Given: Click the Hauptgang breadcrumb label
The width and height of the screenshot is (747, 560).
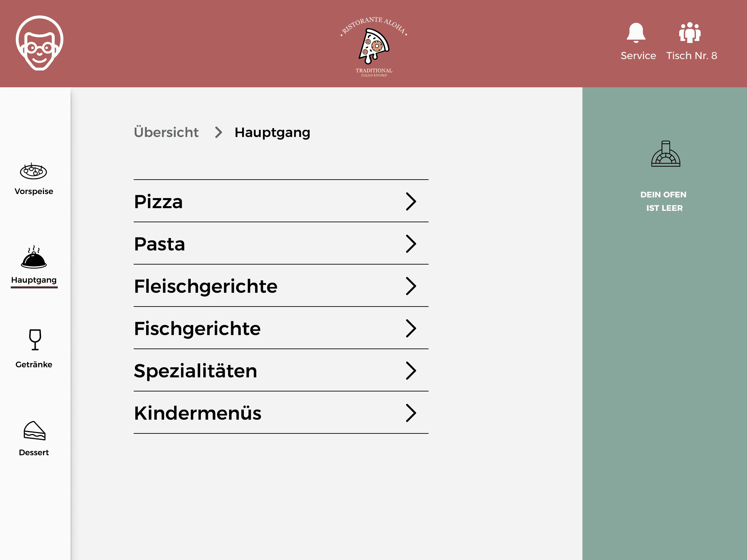Looking at the screenshot, I should 272,132.
